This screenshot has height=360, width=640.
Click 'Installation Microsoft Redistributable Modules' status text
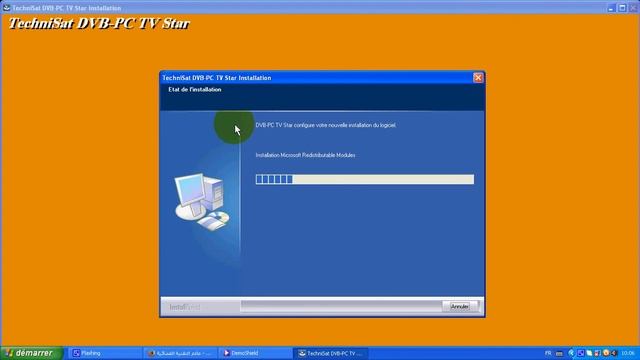[305, 155]
